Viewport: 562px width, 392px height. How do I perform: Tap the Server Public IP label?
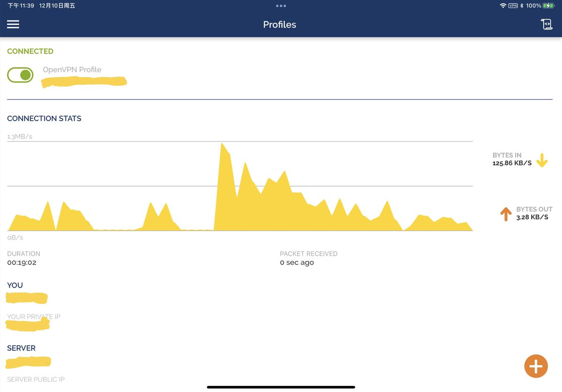click(x=36, y=379)
